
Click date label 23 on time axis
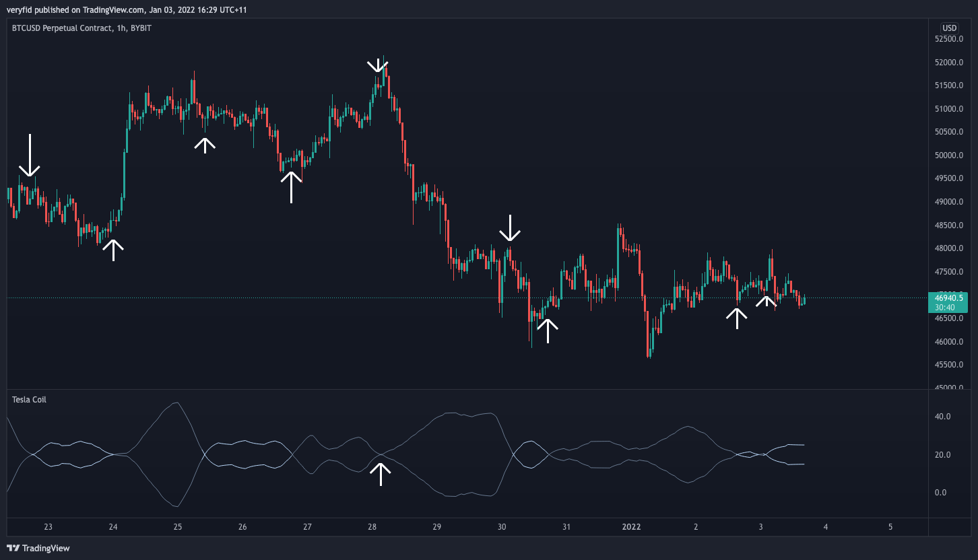(x=48, y=527)
